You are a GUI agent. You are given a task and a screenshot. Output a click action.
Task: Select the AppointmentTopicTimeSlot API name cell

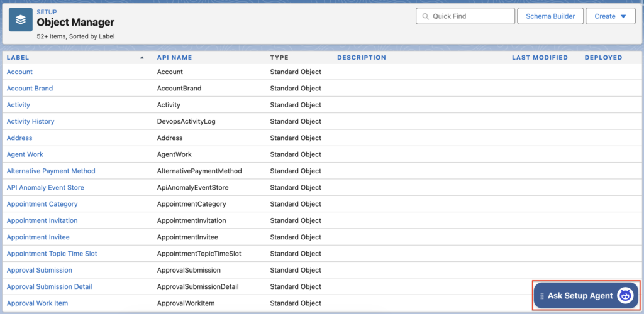pyautogui.click(x=199, y=254)
